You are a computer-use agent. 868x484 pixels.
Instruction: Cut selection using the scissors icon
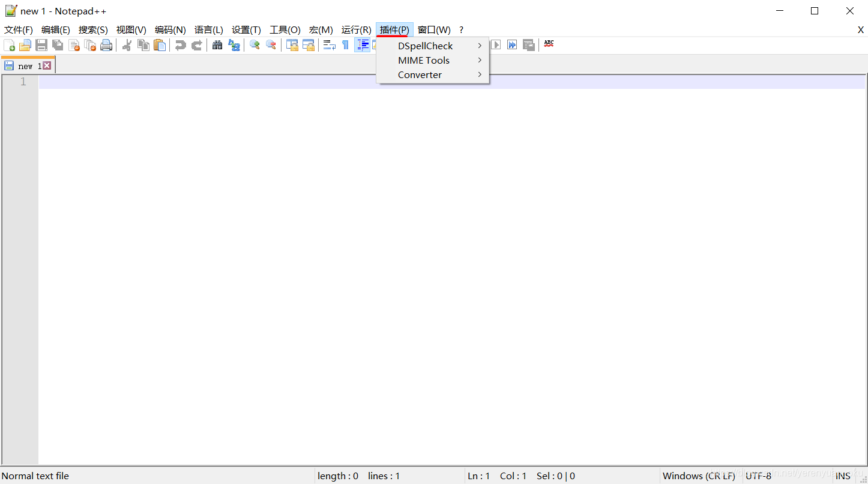127,44
